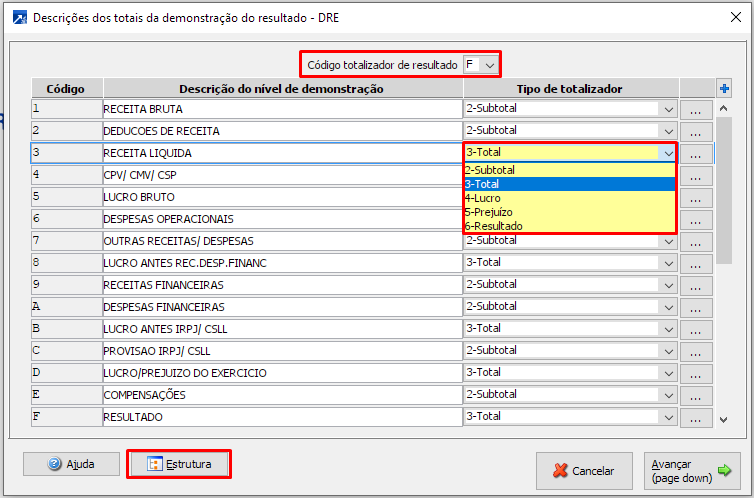This screenshot has width=754, height=498.
Task: Open Código totalizador de resultado dropdown
Action: point(489,64)
